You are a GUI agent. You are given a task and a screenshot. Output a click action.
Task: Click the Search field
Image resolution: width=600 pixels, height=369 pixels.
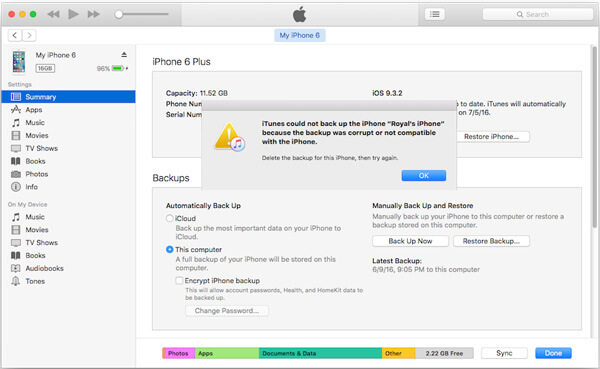[x=538, y=14]
